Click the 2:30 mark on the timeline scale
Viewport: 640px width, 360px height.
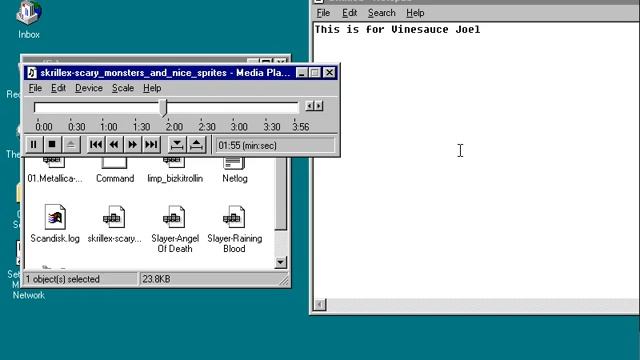point(207,127)
